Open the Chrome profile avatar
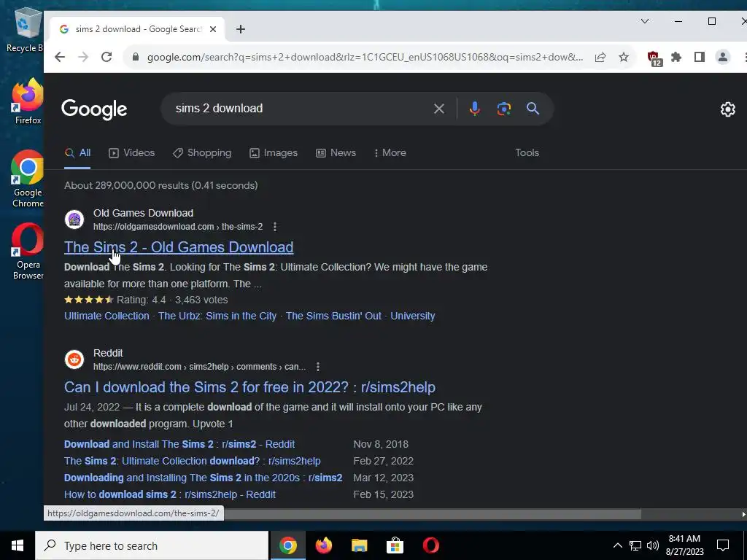The height and width of the screenshot is (560, 747). 723,57
